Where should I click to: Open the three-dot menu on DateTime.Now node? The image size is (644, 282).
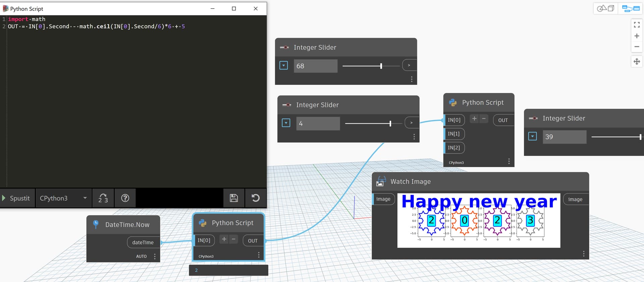tap(155, 256)
